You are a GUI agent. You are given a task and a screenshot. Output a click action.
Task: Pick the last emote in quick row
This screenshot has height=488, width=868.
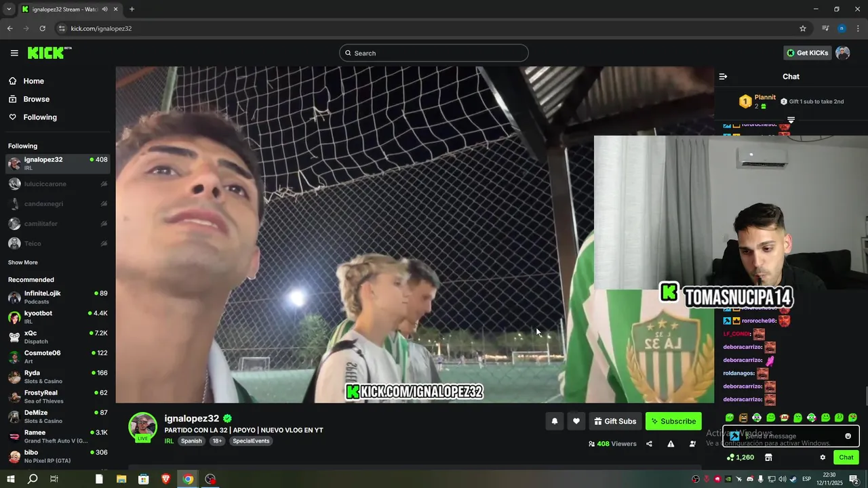pos(852,418)
